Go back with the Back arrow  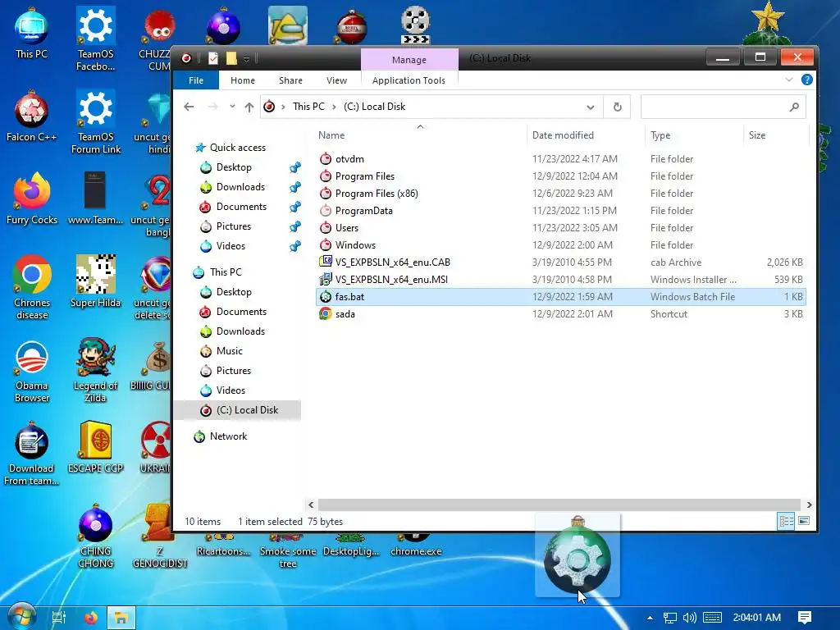point(189,107)
